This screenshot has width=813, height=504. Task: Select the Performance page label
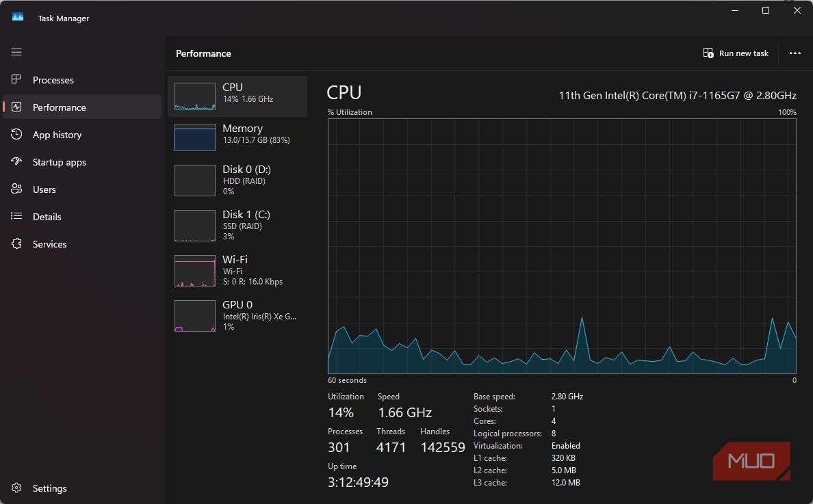(59, 107)
